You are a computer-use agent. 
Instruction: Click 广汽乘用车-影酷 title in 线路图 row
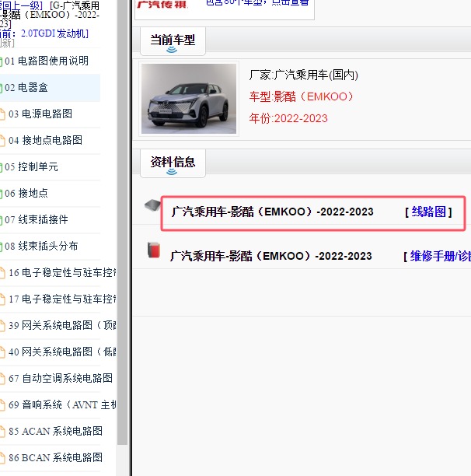pyautogui.click(x=272, y=212)
